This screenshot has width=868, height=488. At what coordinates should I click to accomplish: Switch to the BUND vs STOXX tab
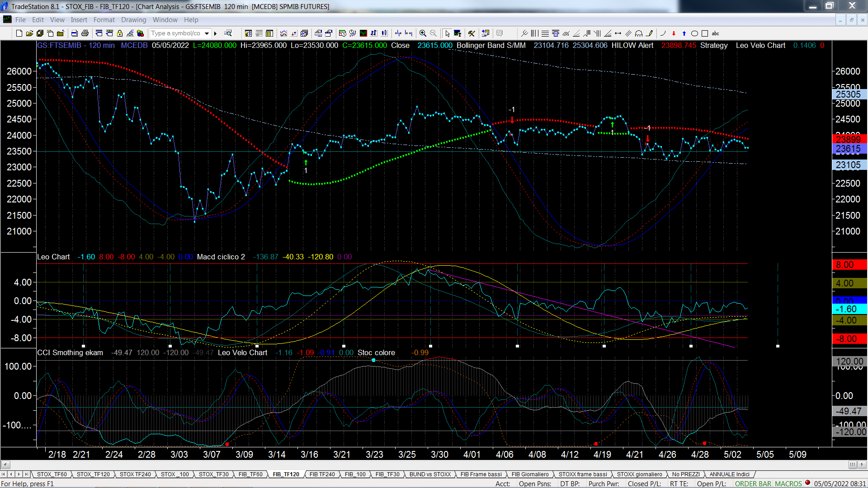click(430, 474)
